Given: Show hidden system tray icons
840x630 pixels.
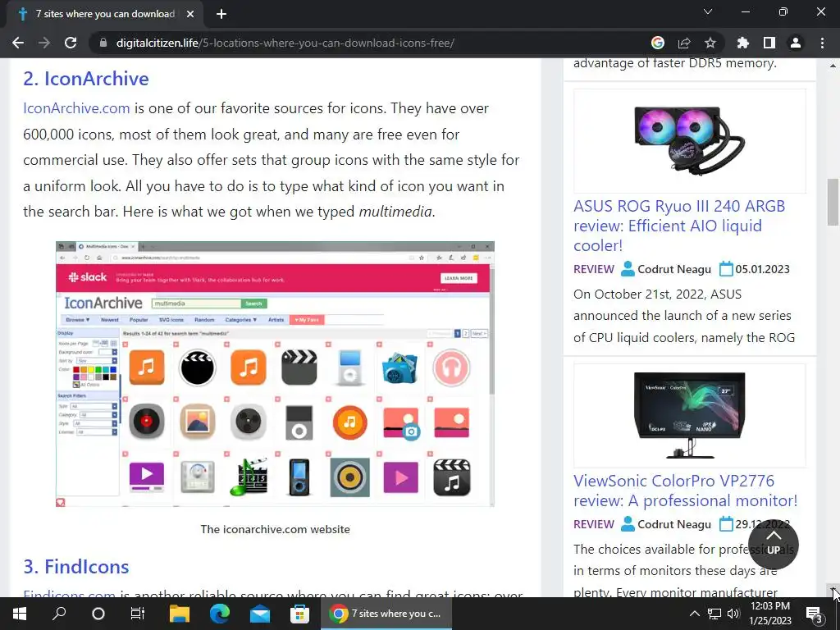Looking at the screenshot, I should 694,614.
